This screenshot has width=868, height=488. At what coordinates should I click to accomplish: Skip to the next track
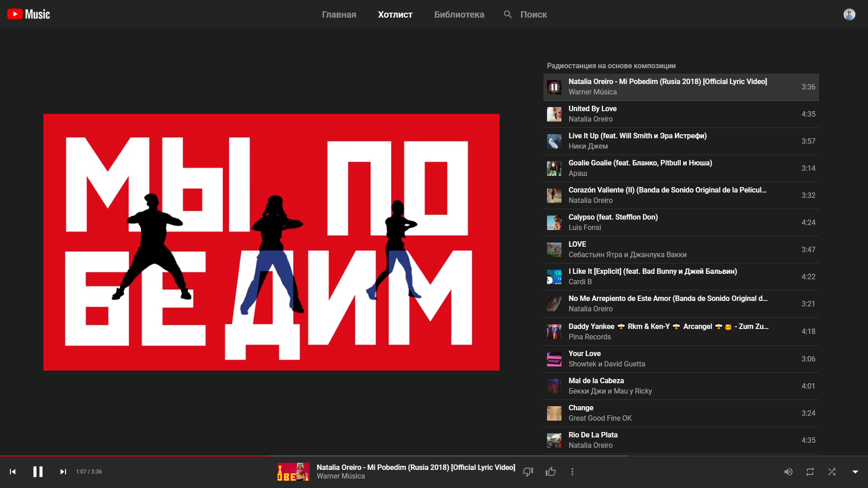[63, 472]
